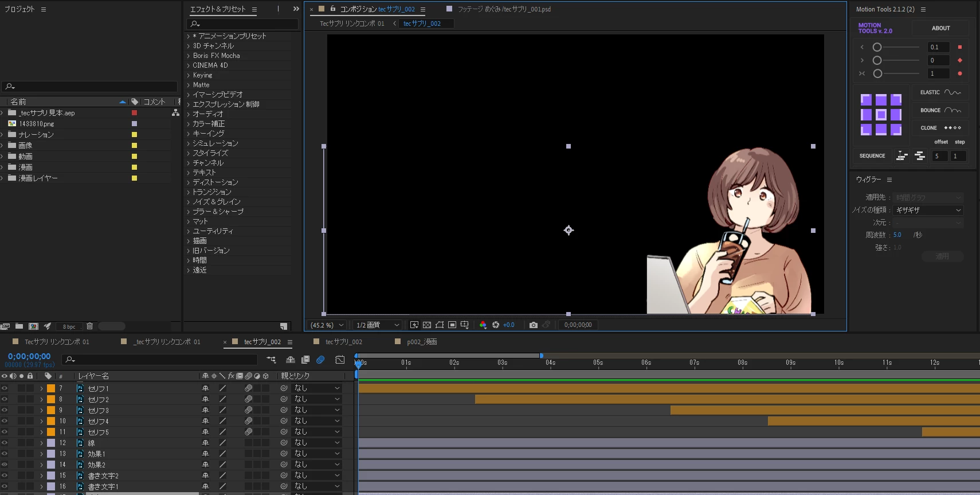This screenshot has height=495, width=980.
Task: Open the ノイズの種類 ギザギザ dropdown
Action: 928,210
